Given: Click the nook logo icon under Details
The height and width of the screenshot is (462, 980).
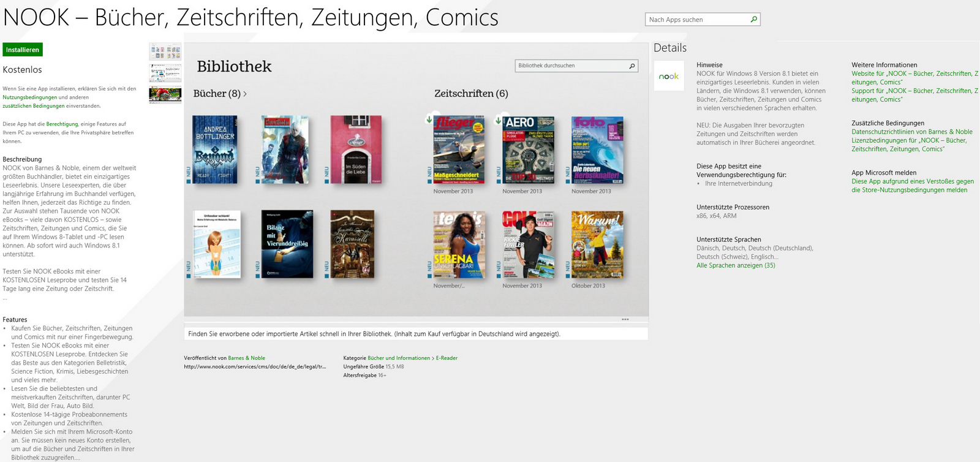Looking at the screenshot, I should [669, 76].
